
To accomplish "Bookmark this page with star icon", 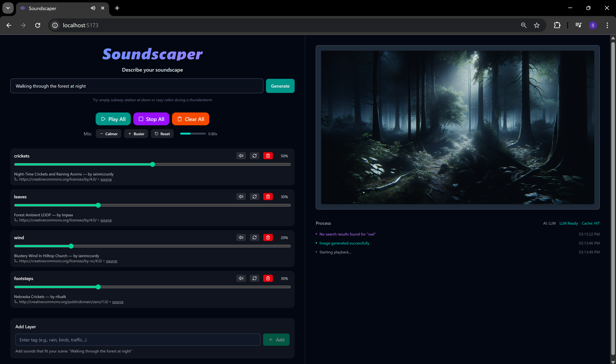I will [536, 25].
